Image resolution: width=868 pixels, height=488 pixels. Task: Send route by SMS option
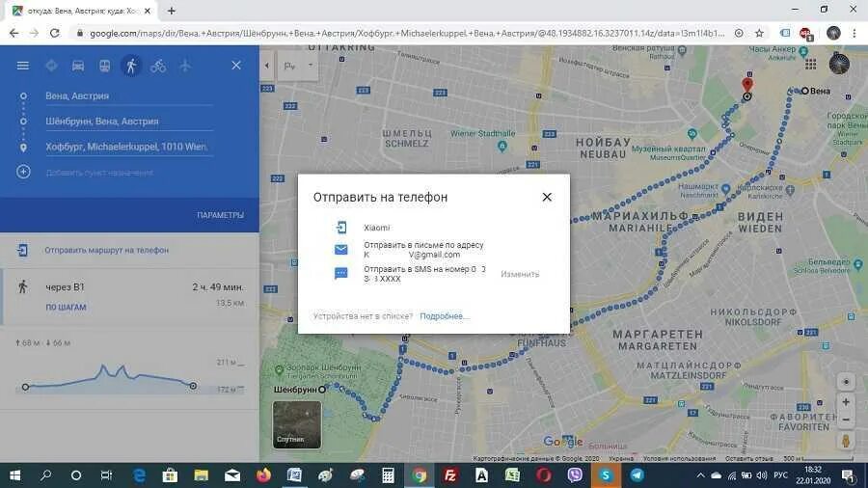(x=410, y=274)
